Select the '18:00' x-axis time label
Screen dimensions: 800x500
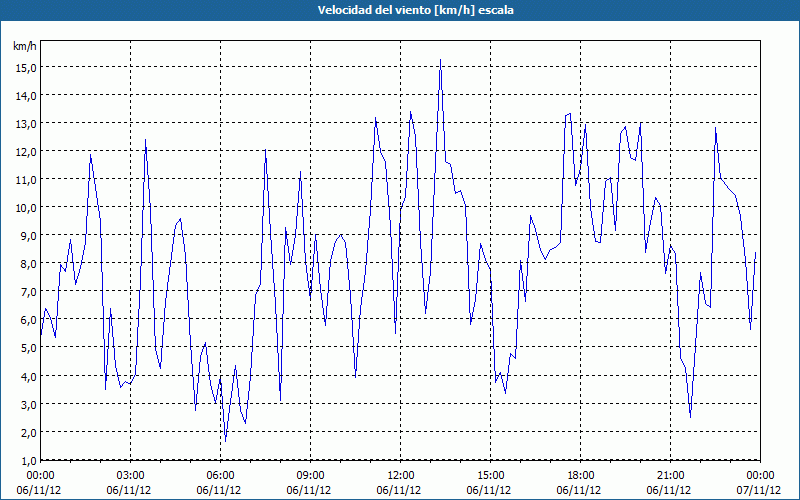(581, 476)
